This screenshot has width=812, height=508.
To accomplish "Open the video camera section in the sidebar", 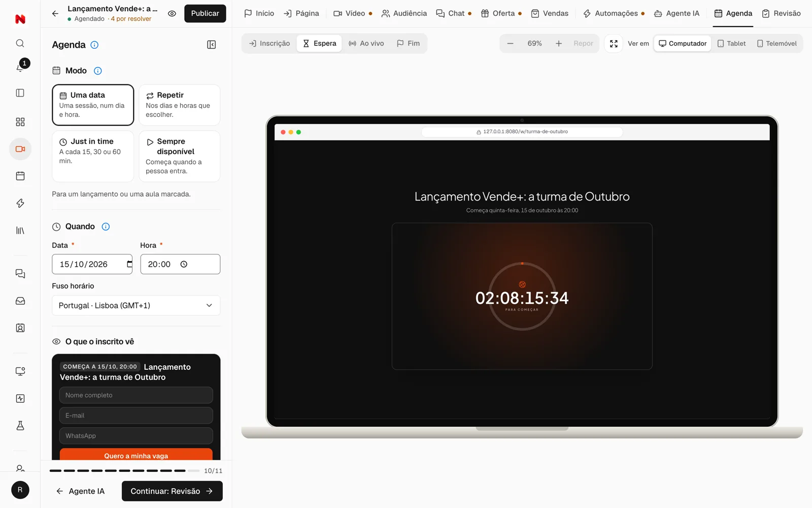I will click(x=20, y=149).
